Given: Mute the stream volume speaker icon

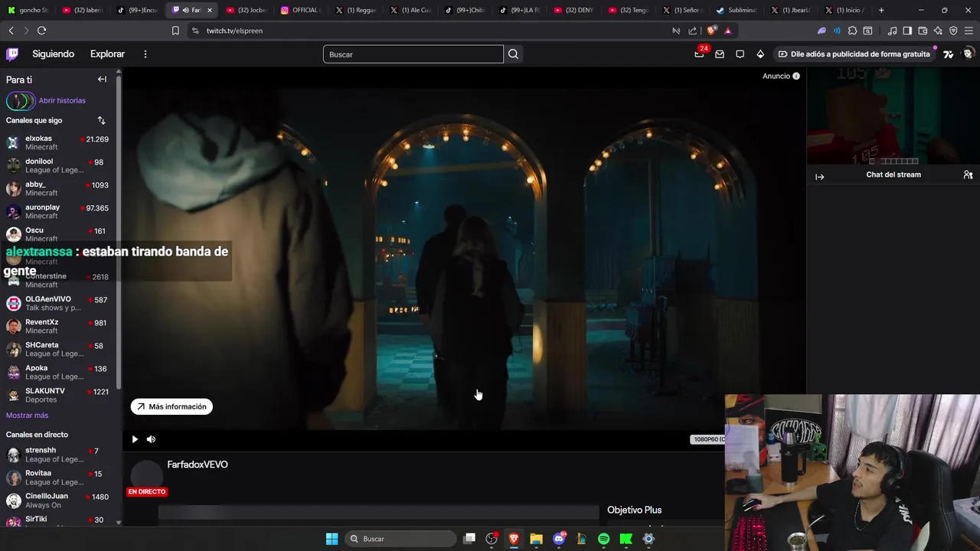Looking at the screenshot, I should click(151, 439).
